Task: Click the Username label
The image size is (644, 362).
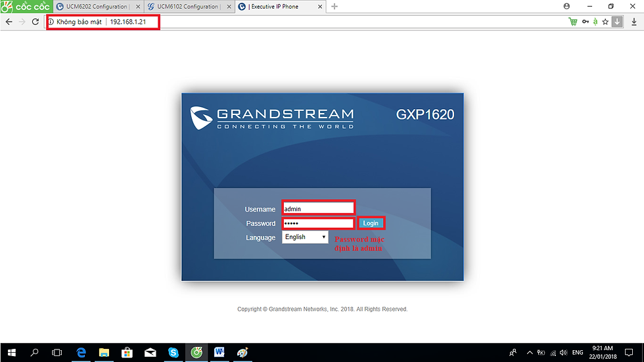Action: click(260, 210)
